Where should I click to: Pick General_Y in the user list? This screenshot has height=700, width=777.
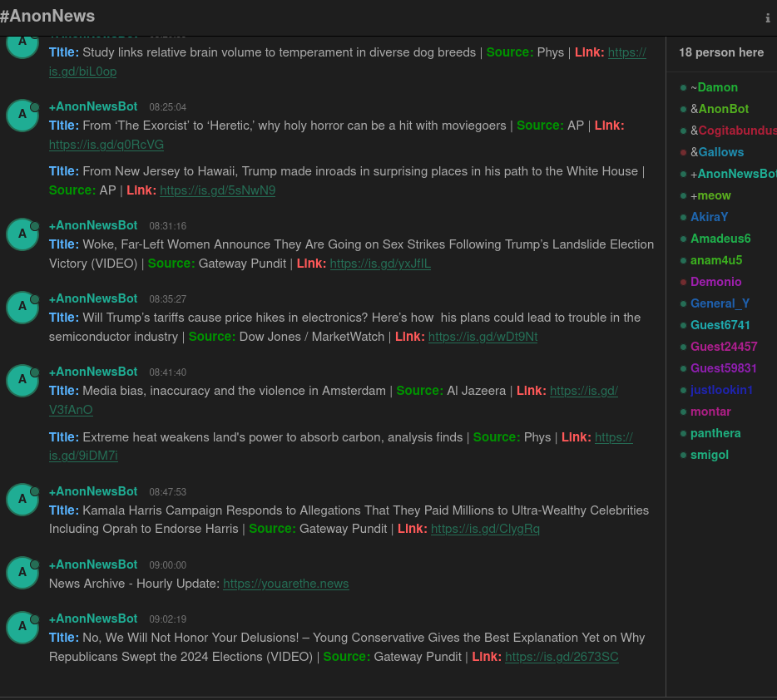point(720,303)
